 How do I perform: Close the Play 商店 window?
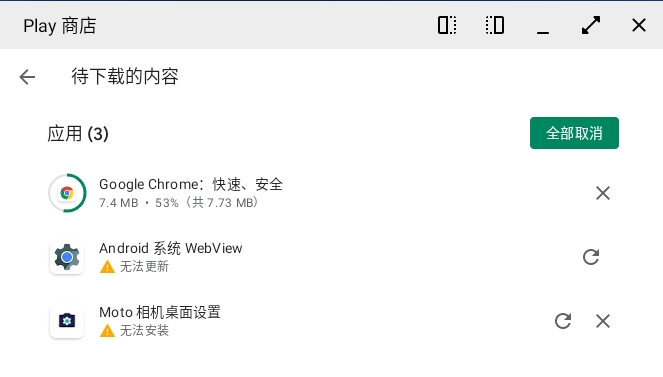[x=639, y=25]
